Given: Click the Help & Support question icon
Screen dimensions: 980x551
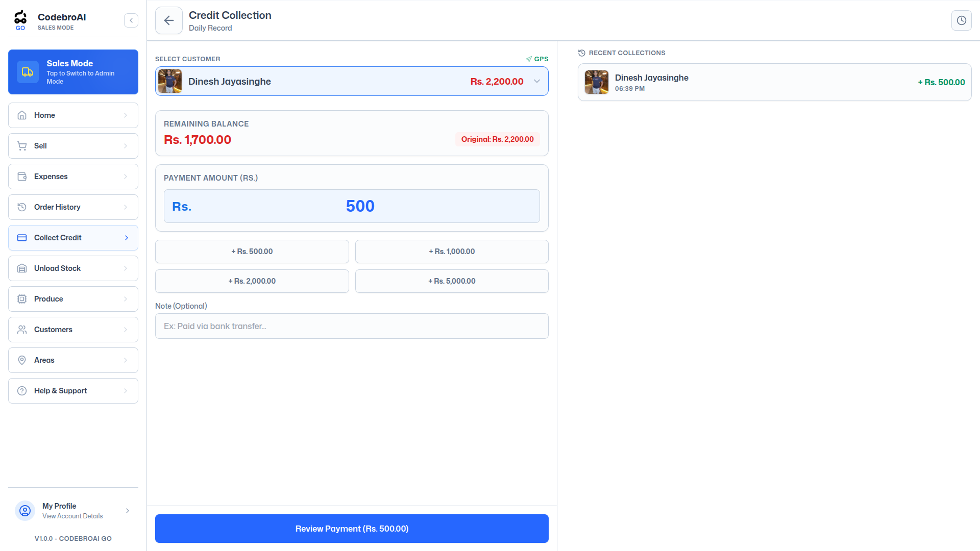Looking at the screenshot, I should [22, 391].
